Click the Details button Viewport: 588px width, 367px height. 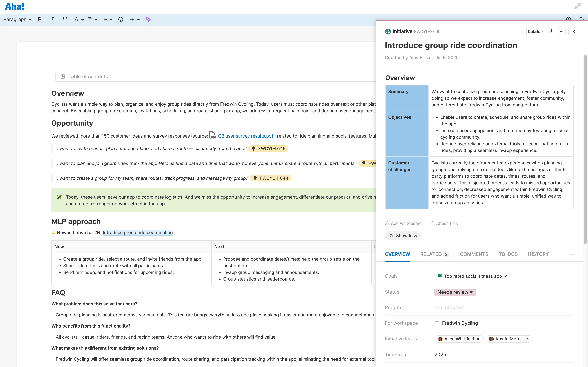click(x=535, y=31)
